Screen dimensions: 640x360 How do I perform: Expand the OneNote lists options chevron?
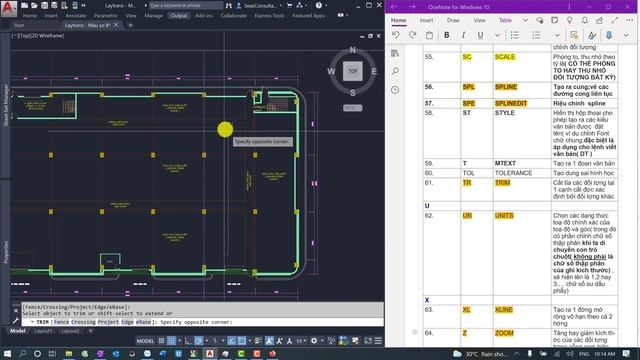click(557, 35)
